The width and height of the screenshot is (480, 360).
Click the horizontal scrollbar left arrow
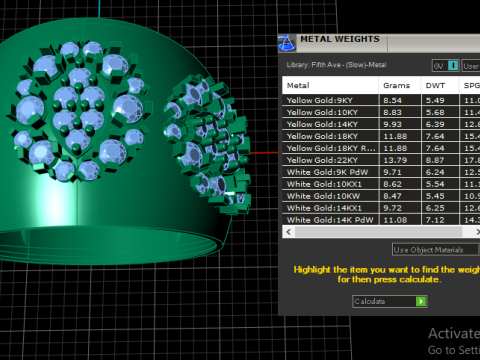[x=289, y=232]
